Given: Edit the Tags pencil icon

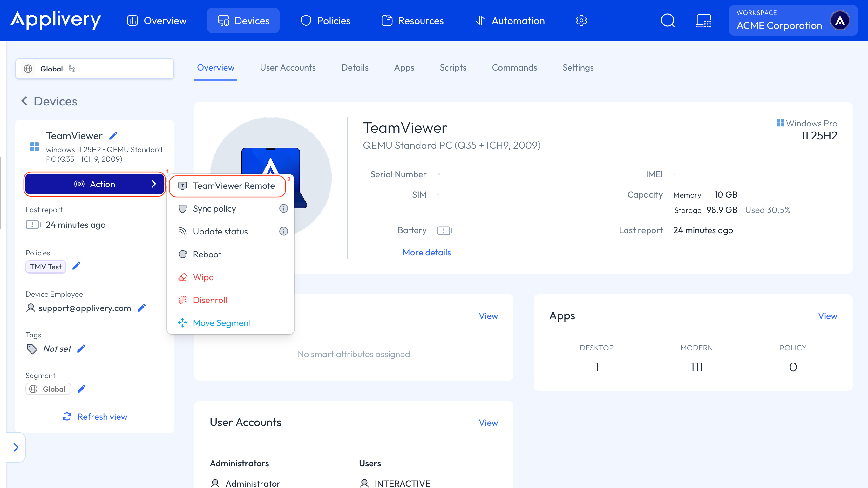Looking at the screenshot, I should (81, 349).
